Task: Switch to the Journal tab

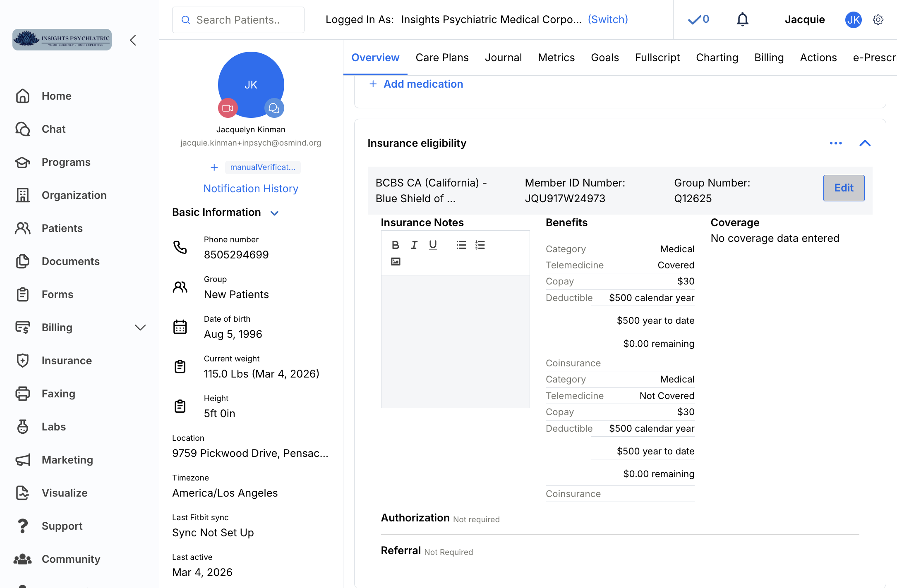Action: tap(503, 57)
